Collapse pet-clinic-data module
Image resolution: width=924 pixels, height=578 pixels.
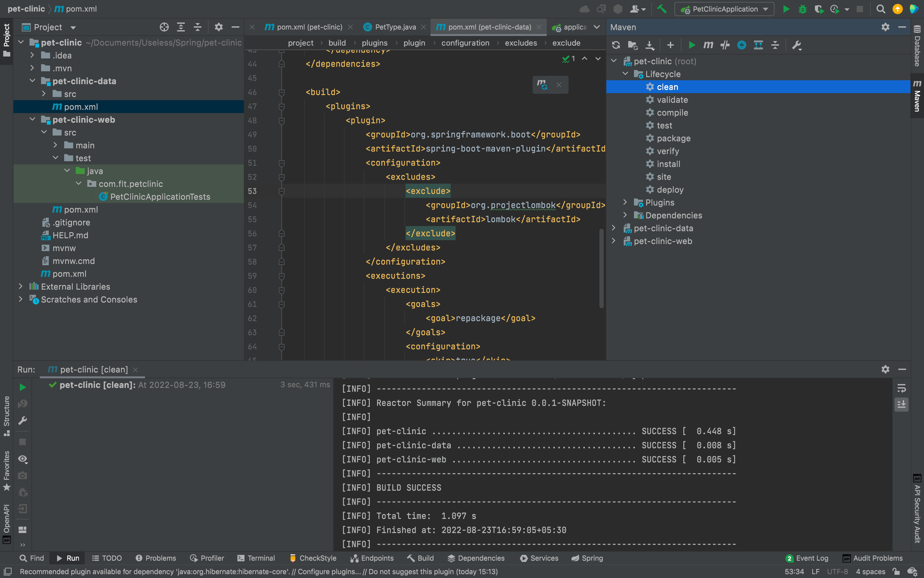coord(32,81)
